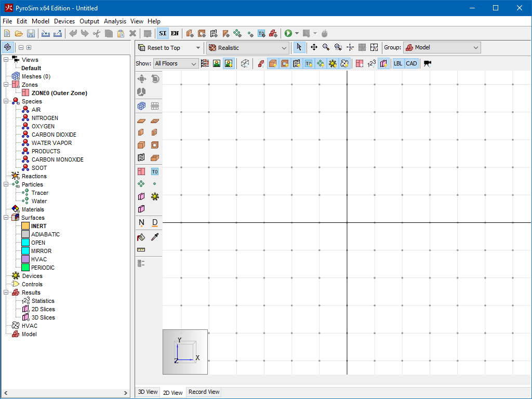Viewport: 532px width, 399px height.
Task: Select ZONE0 (Outer Zone) in tree
Action: (x=59, y=93)
